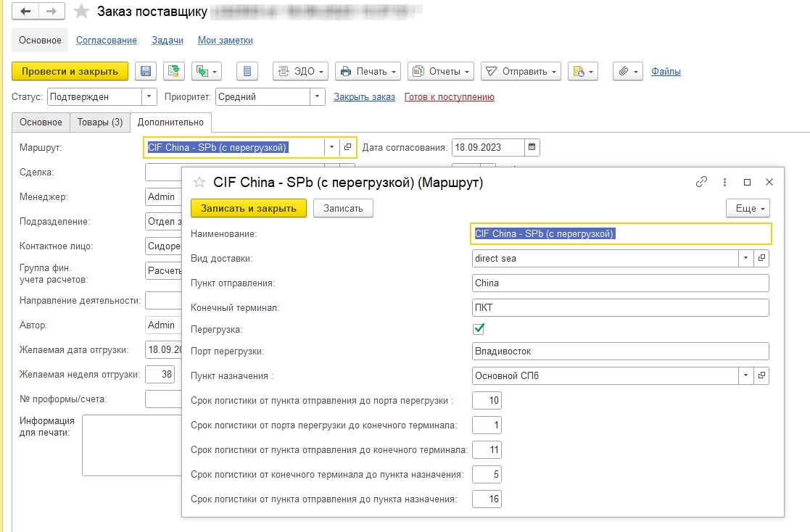
Task: Click the Пункт отправления input field
Action: point(621,283)
